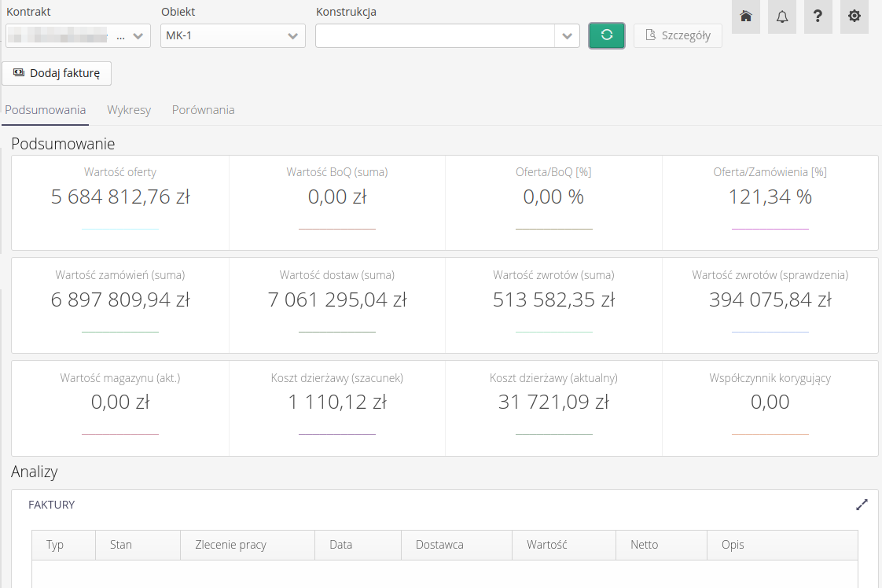Click the home icon button
This screenshot has height=588, width=882.
(x=745, y=17)
